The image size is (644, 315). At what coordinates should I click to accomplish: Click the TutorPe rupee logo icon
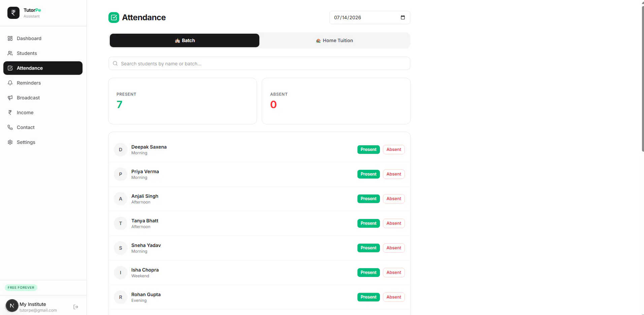[13, 13]
